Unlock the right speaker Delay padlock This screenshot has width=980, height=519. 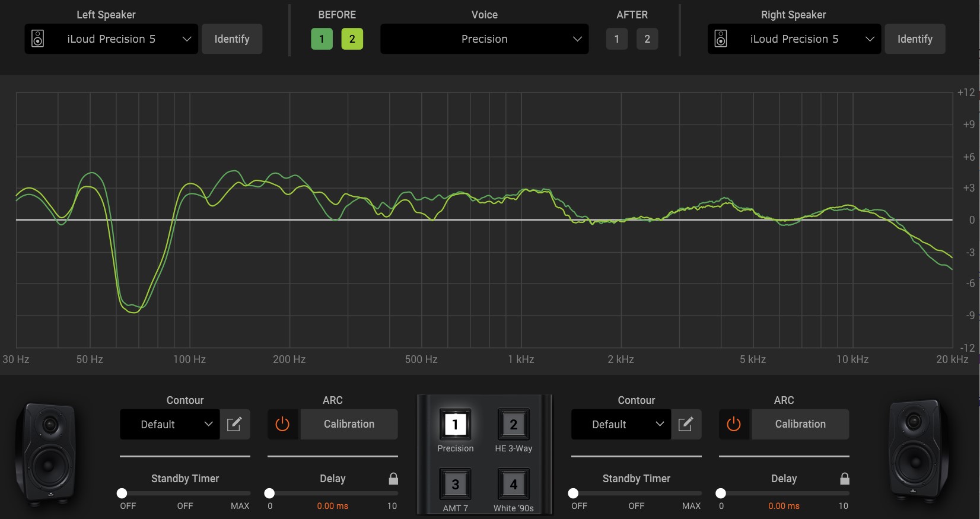[x=845, y=478]
